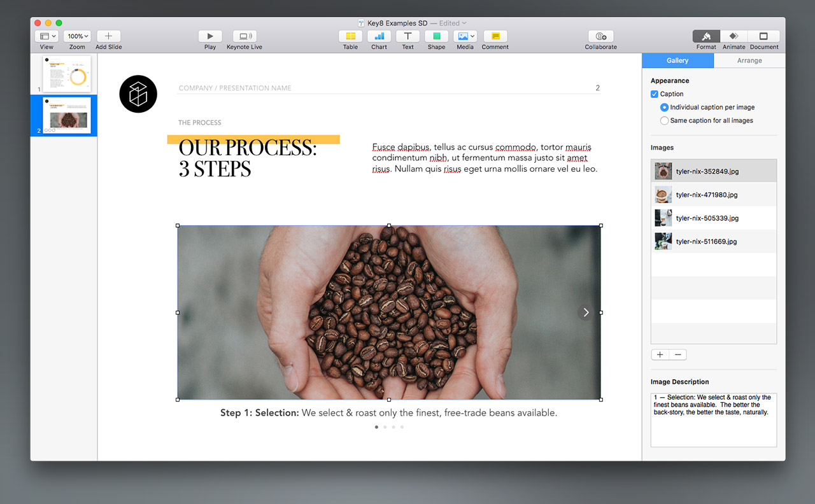
Task: Open the Animate inspector
Action: 733,36
